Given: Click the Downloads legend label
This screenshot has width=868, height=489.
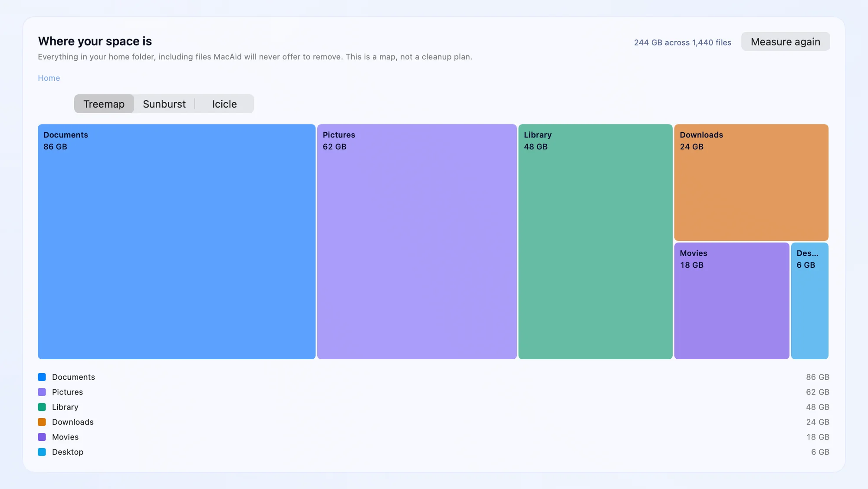Looking at the screenshot, I should tap(72, 422).
